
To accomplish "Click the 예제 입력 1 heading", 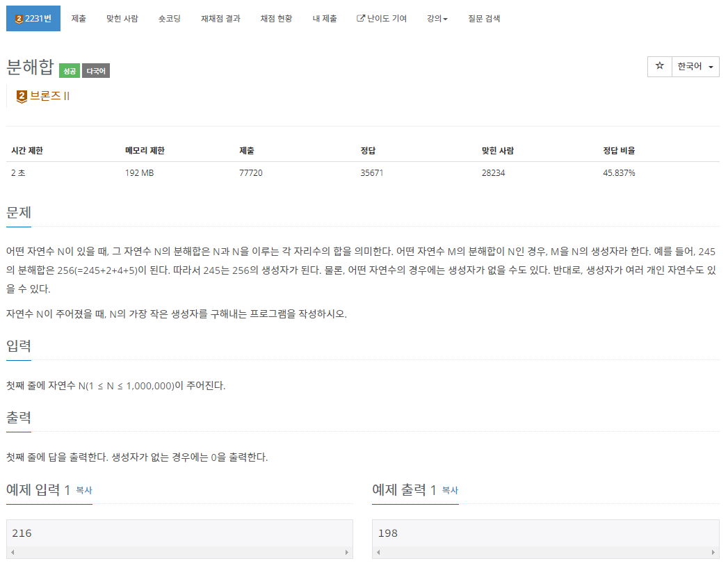I will pos(38,489).
